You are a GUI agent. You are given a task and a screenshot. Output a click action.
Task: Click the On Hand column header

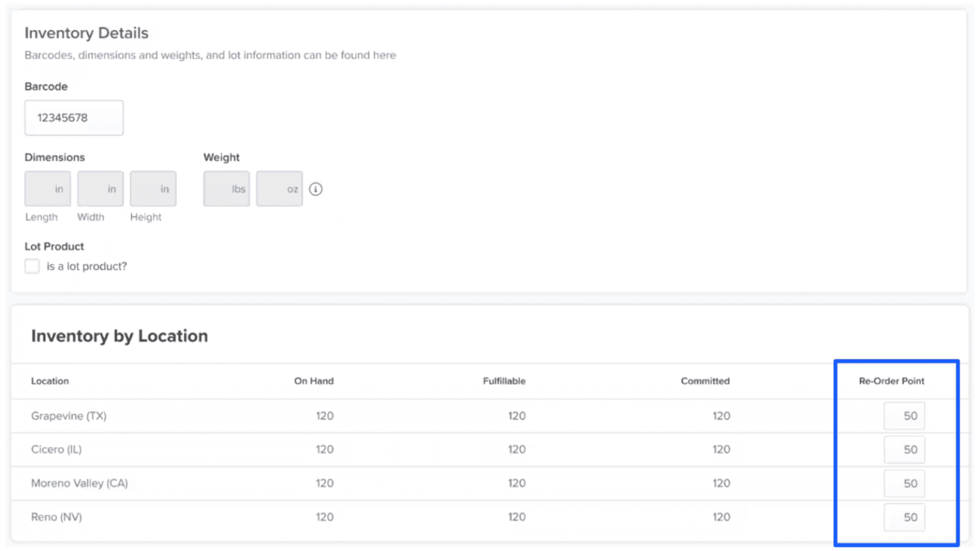point(314,381)
